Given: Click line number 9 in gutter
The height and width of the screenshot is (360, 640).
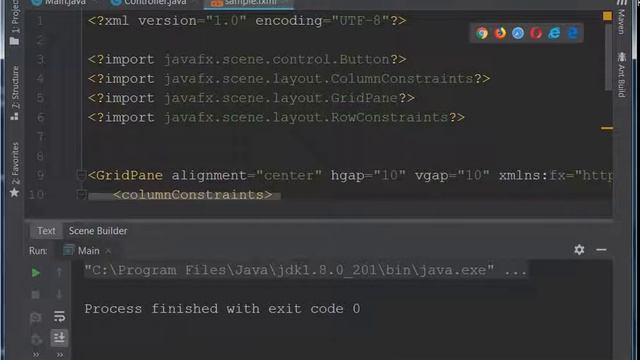Looking at the screenshot, I should coord(40,176).
